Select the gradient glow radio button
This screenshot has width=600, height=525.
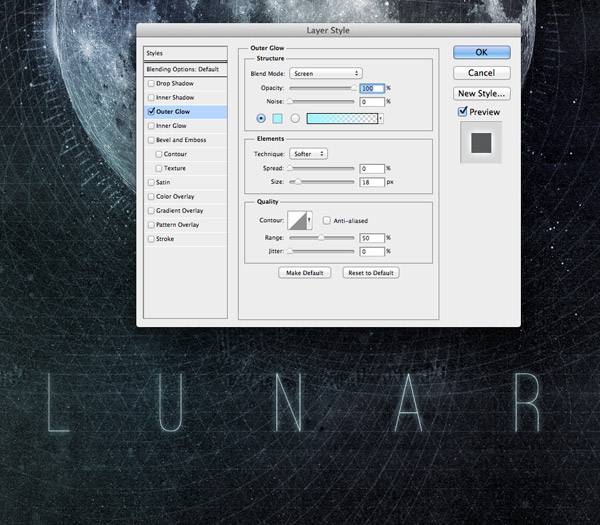click(x=295, y=118)
